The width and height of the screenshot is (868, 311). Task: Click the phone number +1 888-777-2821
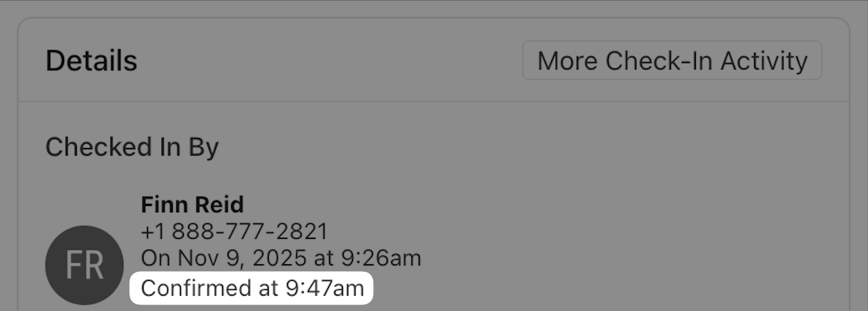235,231
